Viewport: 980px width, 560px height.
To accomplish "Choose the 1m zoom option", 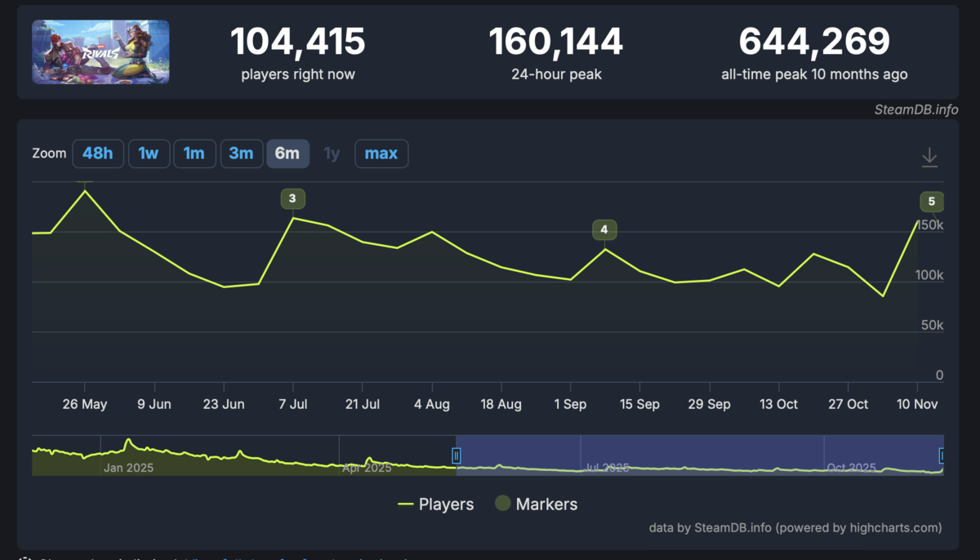I will point(194,153).
